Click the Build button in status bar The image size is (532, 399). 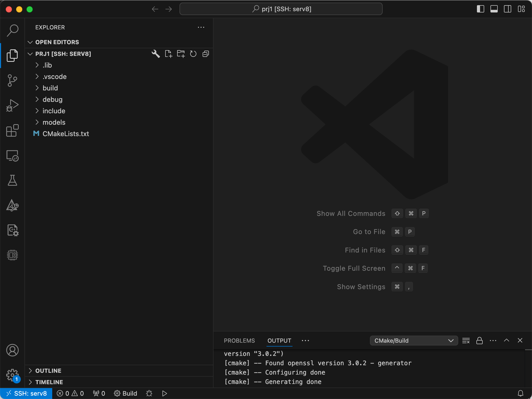click(125, 394)
